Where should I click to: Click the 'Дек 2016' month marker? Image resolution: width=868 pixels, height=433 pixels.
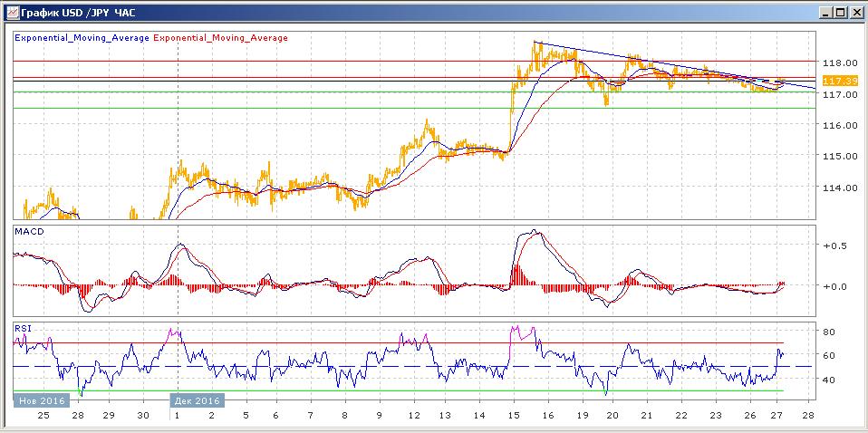pos(196,399)
